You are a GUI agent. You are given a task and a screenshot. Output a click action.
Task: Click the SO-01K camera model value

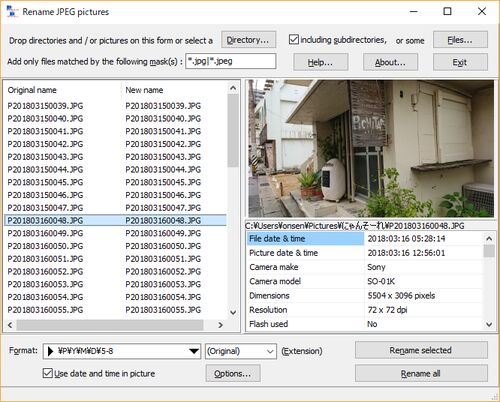[x=381, y=281]
